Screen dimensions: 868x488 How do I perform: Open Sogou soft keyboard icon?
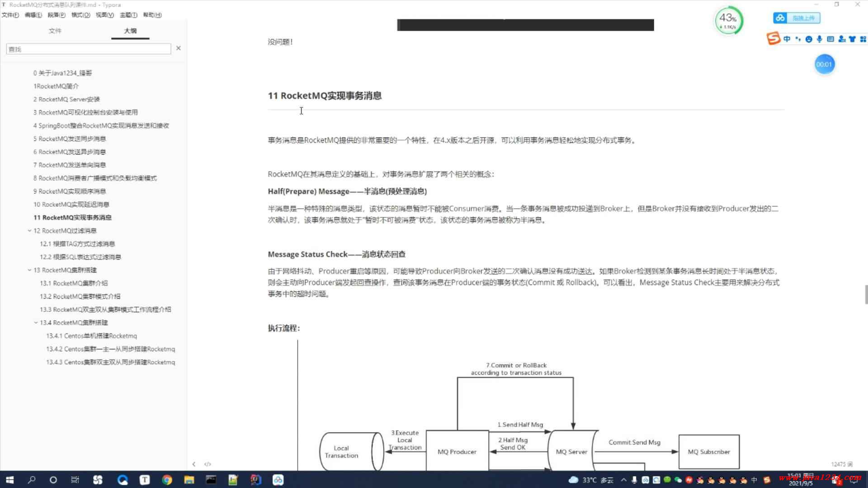click(x=830, y=39)
